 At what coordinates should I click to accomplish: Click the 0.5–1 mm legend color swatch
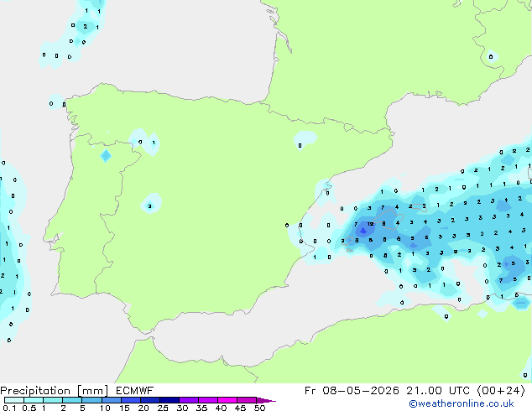pos(34,400)
